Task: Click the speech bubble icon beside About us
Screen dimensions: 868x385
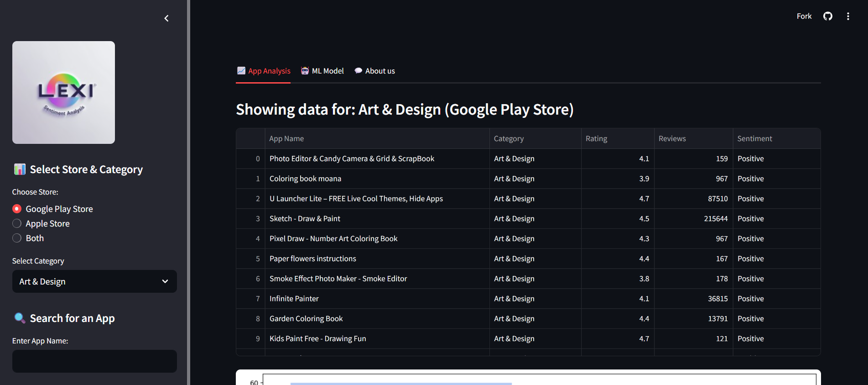Action: point(359,71)
